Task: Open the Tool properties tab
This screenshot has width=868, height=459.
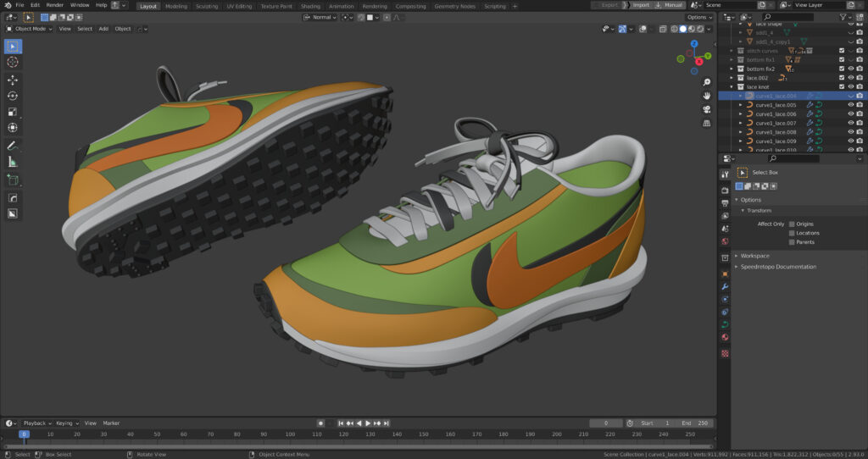Action: (725, 174)
